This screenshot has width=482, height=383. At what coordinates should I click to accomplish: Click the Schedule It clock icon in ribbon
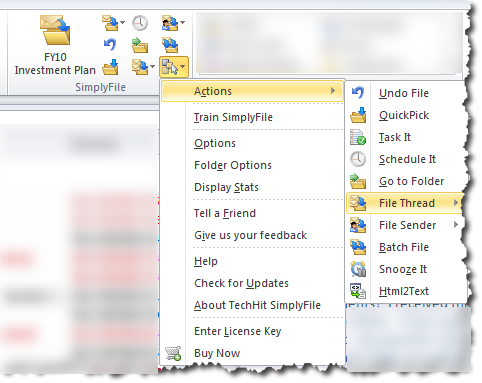pyautogui.click(x=140, y=23)
